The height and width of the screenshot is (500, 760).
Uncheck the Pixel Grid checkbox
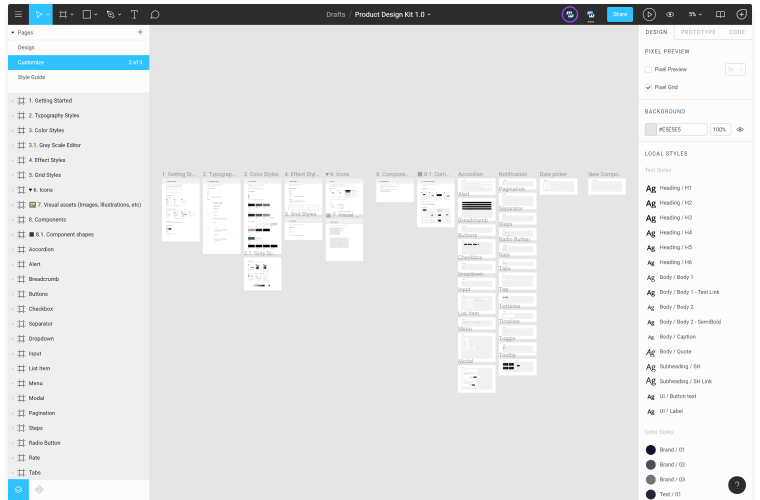(x=648, y=87)
